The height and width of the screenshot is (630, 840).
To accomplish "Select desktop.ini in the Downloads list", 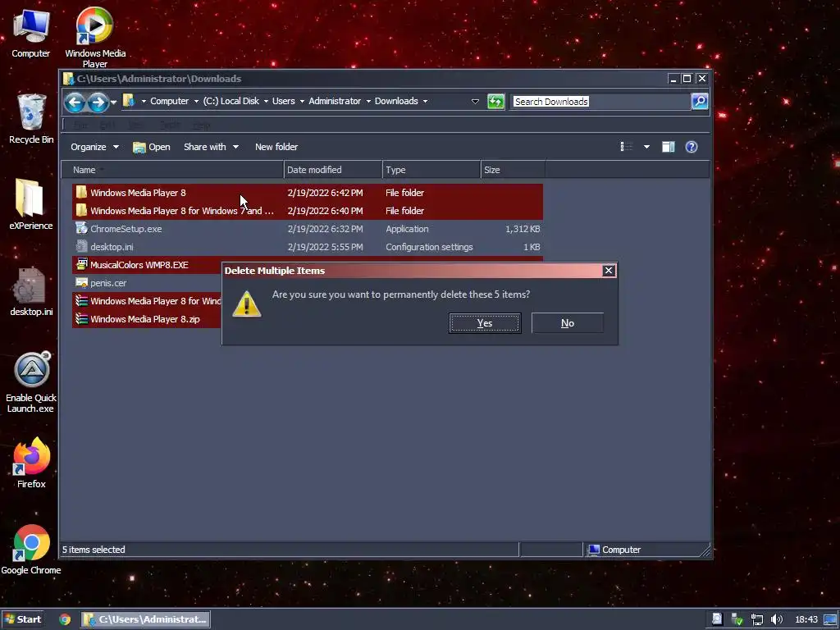I will [308, 247].
